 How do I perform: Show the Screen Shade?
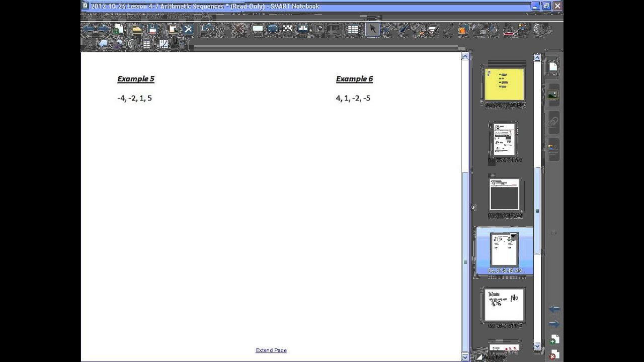[x=258, y=29]
